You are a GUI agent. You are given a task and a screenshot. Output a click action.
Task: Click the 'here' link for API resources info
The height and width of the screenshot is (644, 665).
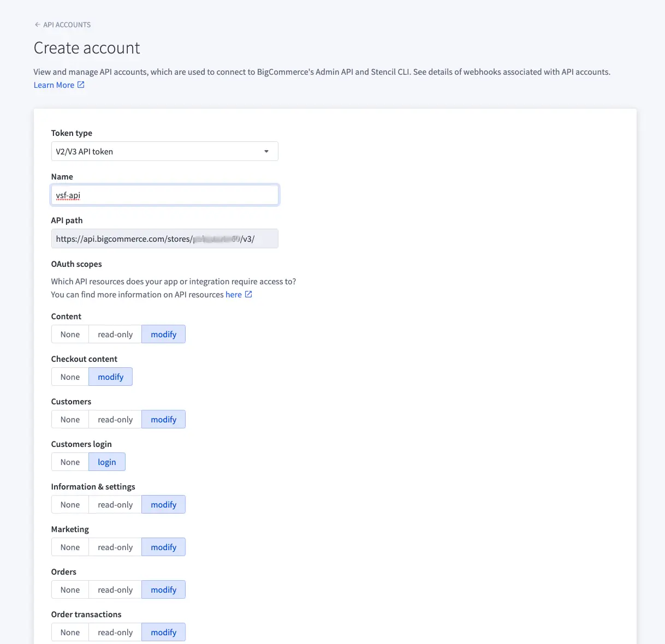click(233, 294)
